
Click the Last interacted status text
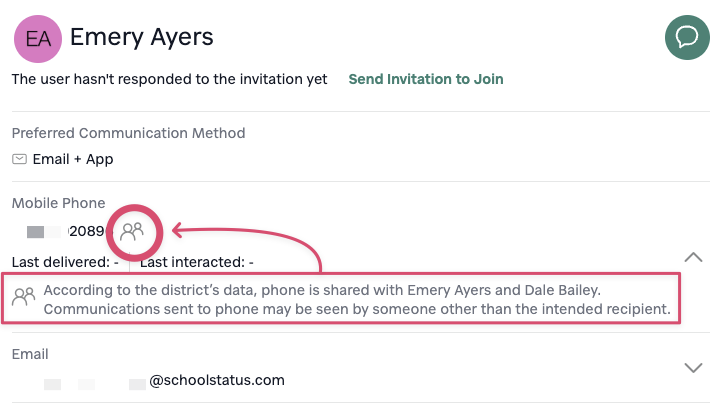tap(197, 262)
